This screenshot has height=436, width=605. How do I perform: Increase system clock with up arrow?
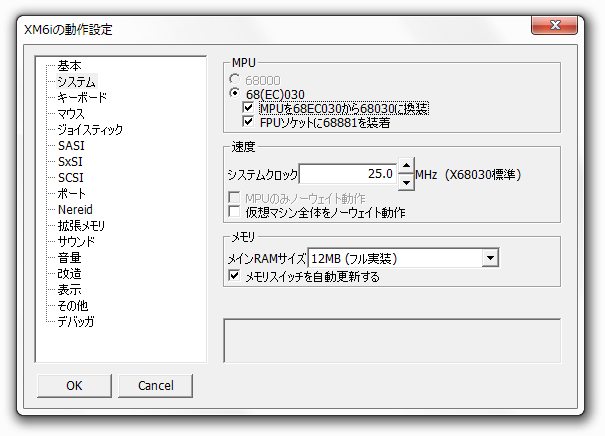coord(406,166)
